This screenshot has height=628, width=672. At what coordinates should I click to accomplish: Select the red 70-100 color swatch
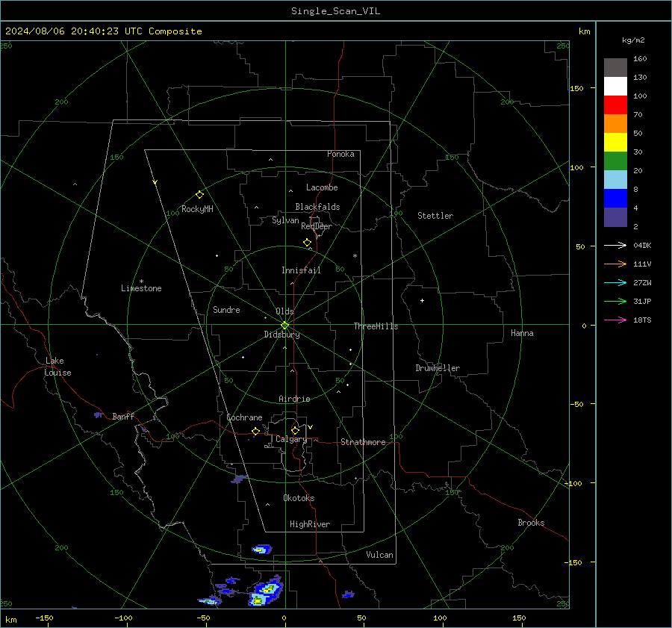[615, 105]
